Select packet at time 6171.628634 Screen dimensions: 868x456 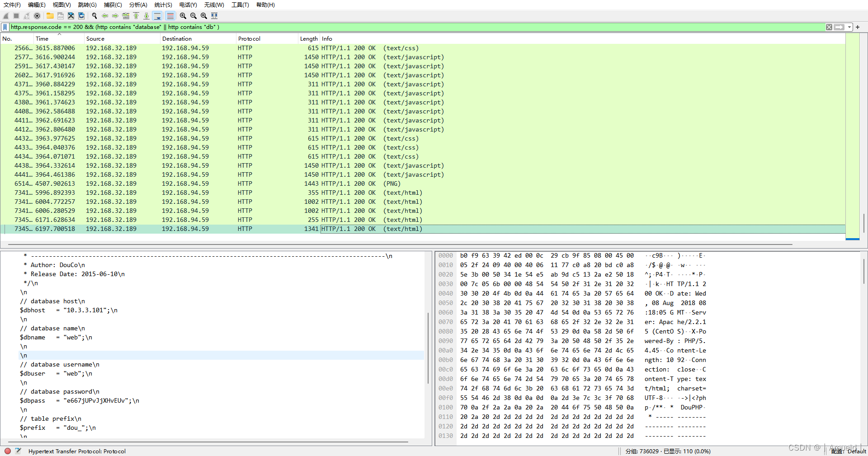click(423, 220)
